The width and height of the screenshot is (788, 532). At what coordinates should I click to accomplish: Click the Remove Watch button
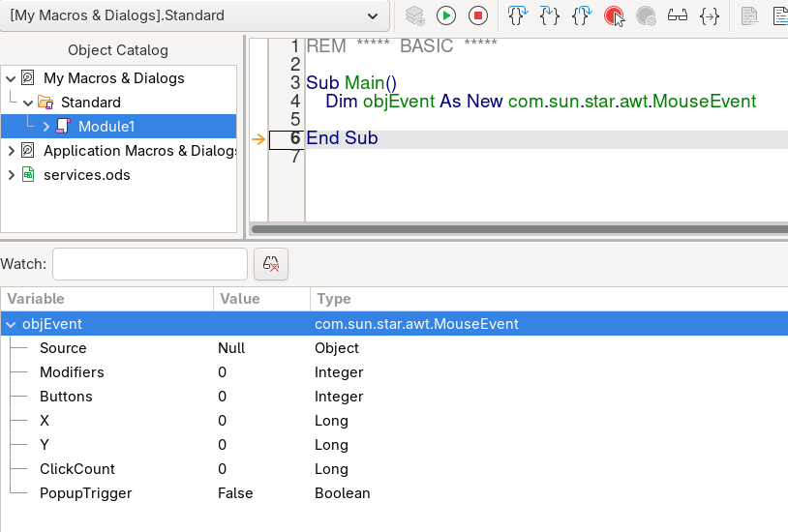point(271,264)
